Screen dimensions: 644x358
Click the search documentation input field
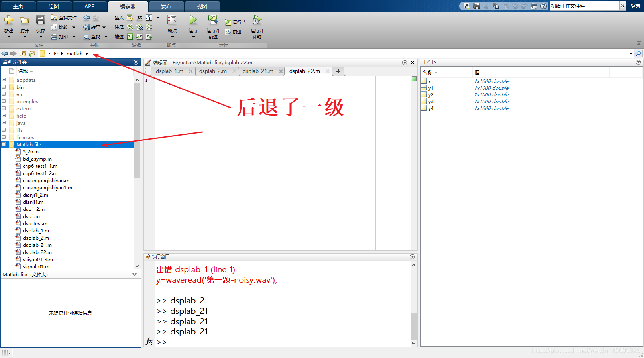(584, 6)
